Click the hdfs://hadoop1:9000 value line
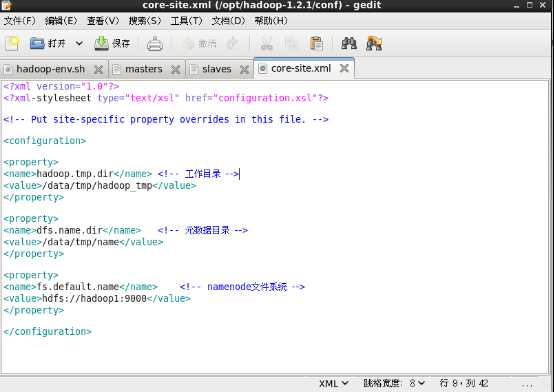The height and width of the screenshot is (392, 554). tap(97, 299)
